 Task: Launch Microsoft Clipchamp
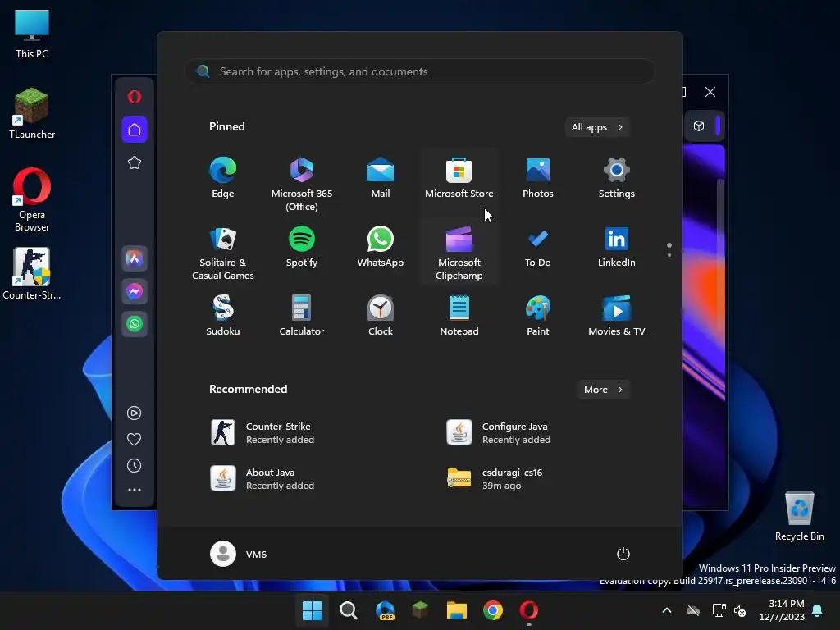(459, 253)
